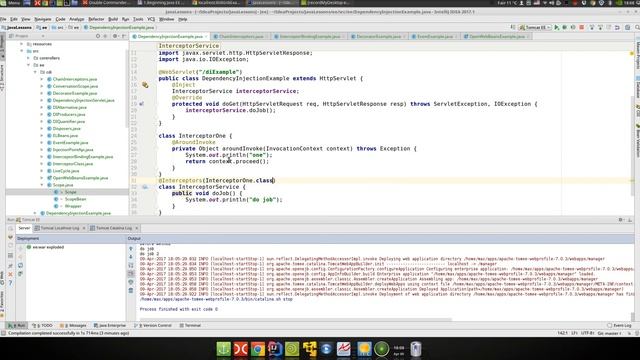This screenshot has height=360, width=640.
Task: Open the Analyze menu
Action: tap(76, 19)
